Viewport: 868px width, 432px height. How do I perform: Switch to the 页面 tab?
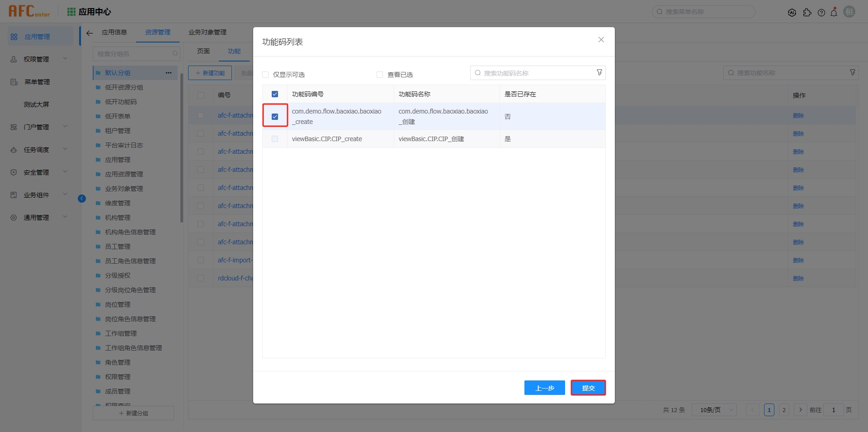(x=203, y=52)
